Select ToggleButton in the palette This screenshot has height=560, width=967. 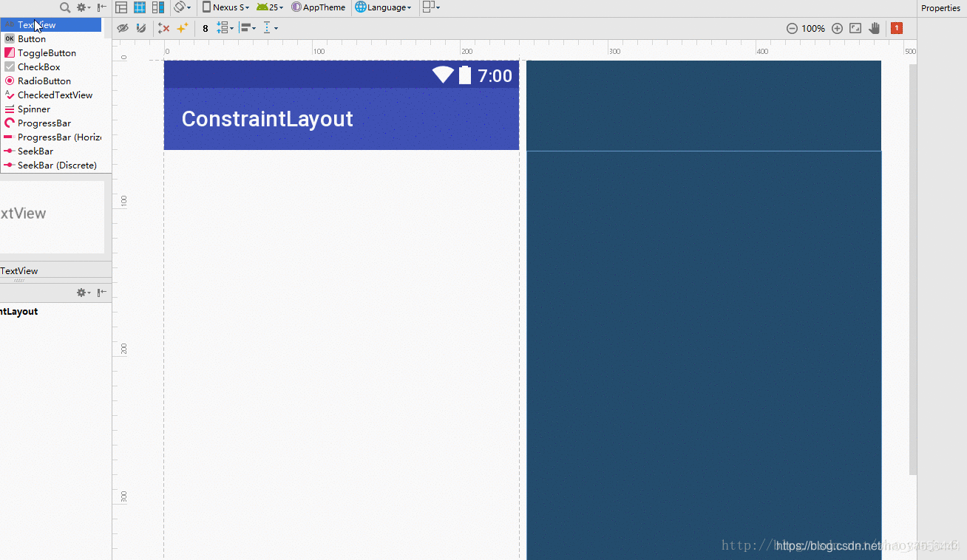tap(50, 53)
